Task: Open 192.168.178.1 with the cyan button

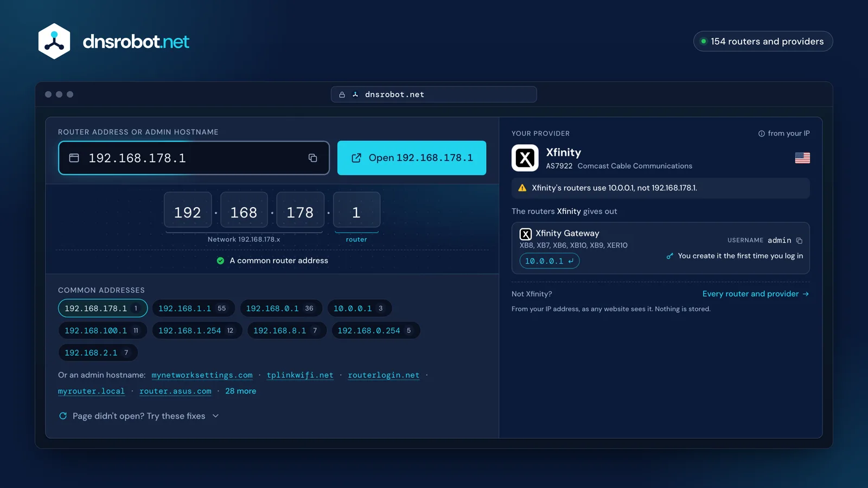Action: pyautogui.click(x=412, y=158)
